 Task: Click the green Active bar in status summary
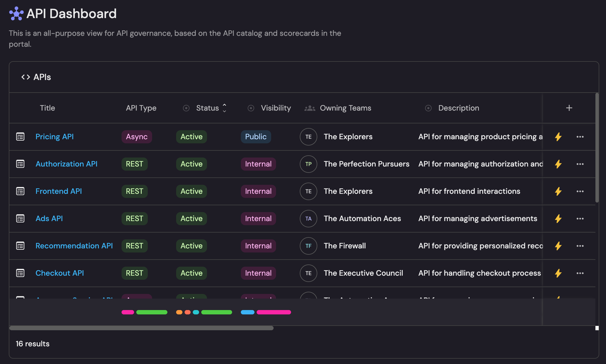coord(216,312)
